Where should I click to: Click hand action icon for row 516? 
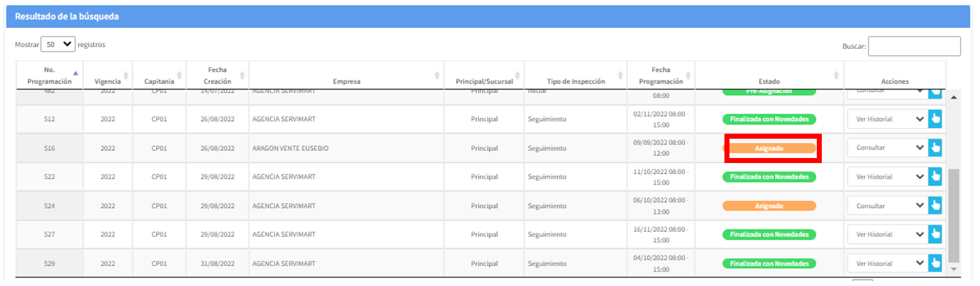click(935, 147)
